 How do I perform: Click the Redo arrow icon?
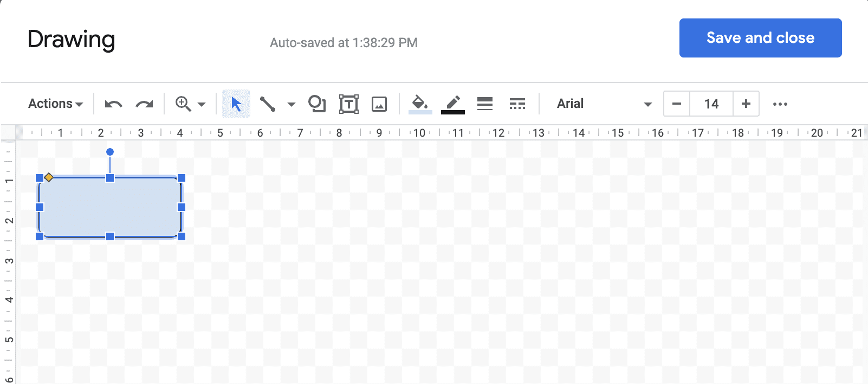pos(144,104)
